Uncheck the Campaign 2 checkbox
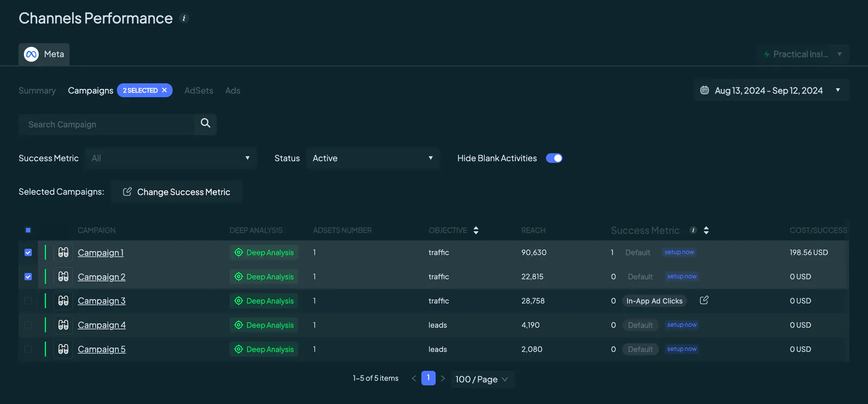Viewport: 868px width, 404px height. pos(28,276)
